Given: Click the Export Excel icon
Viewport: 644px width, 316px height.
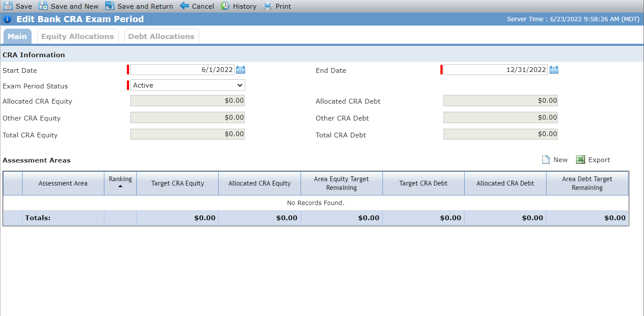Looking at the screenshot, I should pos(581,160).
